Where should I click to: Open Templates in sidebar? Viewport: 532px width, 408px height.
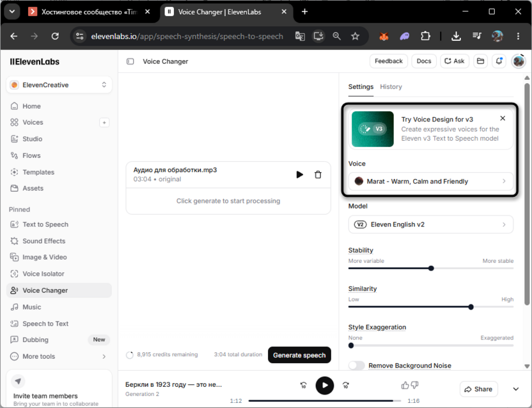pyautogui.click(x=59, y=172)
